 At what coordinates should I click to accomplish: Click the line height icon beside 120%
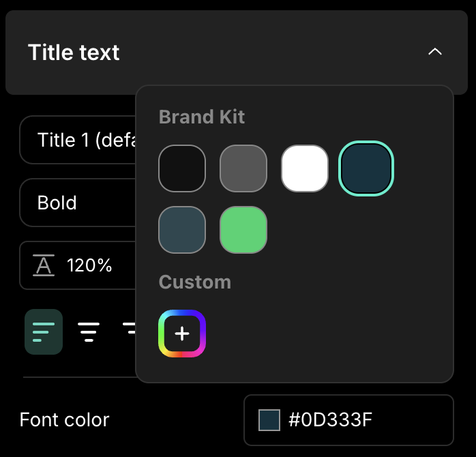pos(44,265)
